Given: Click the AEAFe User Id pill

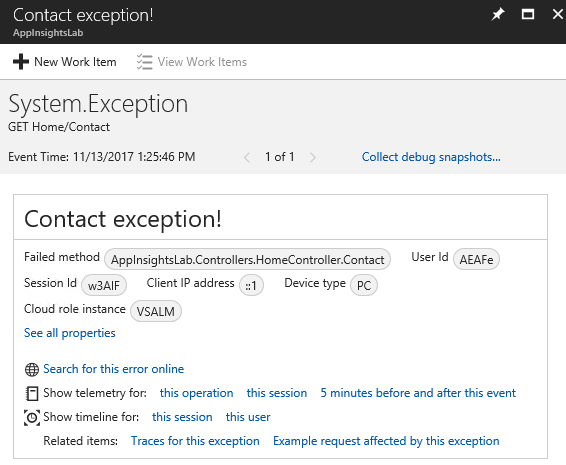Looking at the screenshot, I should [476, 259].
